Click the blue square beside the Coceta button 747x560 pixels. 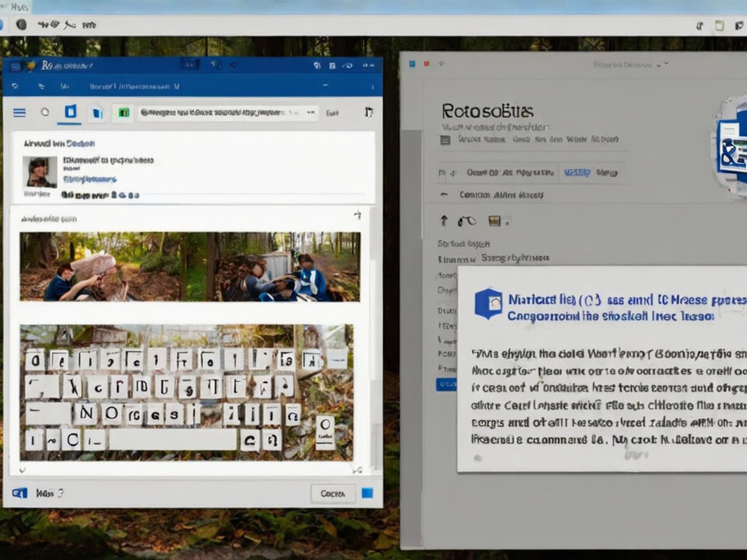click(368, 493)
